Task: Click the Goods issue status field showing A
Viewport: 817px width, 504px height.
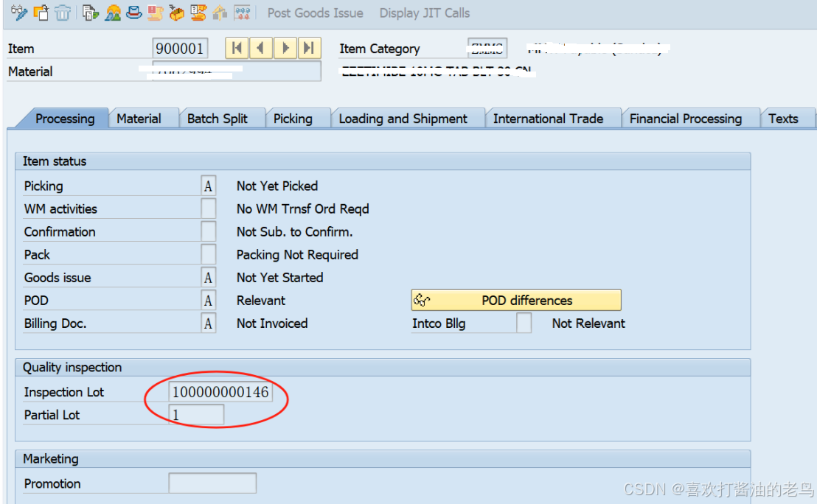Action: [208, 277]
